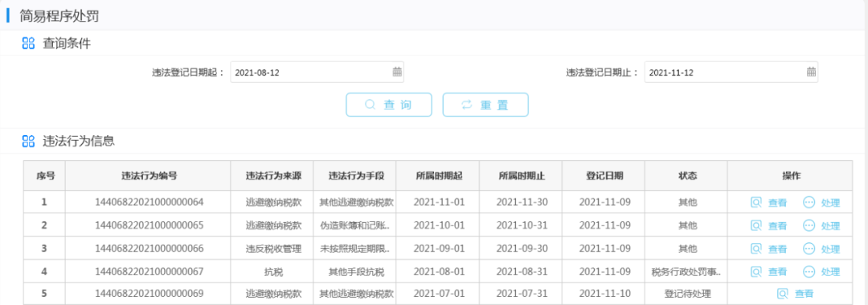
Task: Click 税务行政处罚事.. status cell
Action: tap(686, 272)
